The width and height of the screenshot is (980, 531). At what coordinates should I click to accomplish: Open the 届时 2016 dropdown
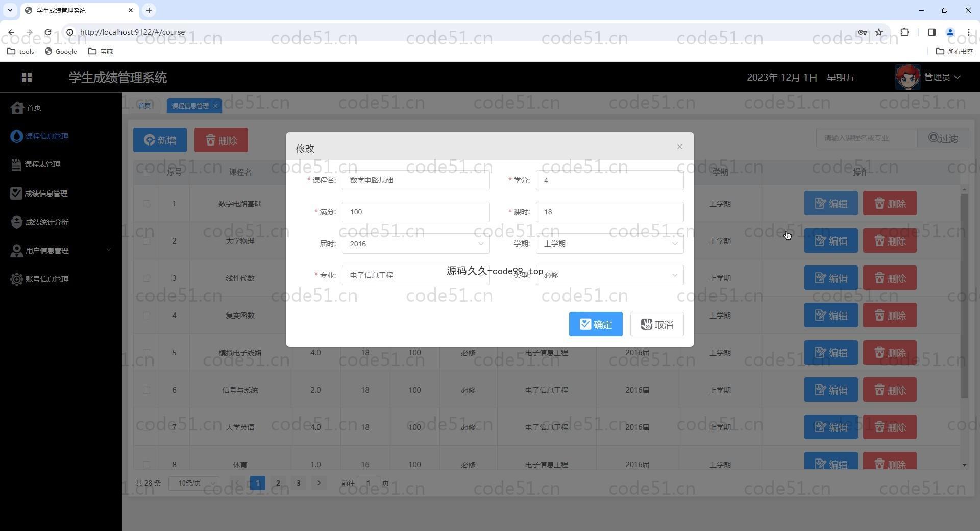(415, 244)
